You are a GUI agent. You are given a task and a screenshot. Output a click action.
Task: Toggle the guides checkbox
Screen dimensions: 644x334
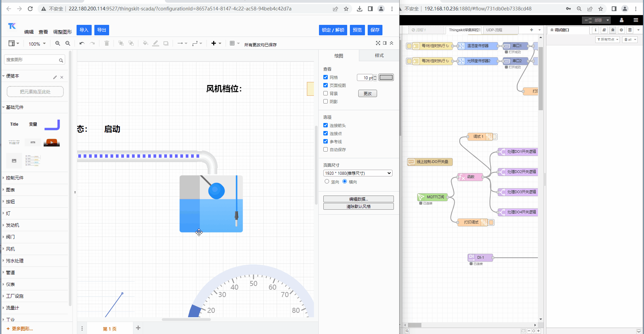pos(325,141)
